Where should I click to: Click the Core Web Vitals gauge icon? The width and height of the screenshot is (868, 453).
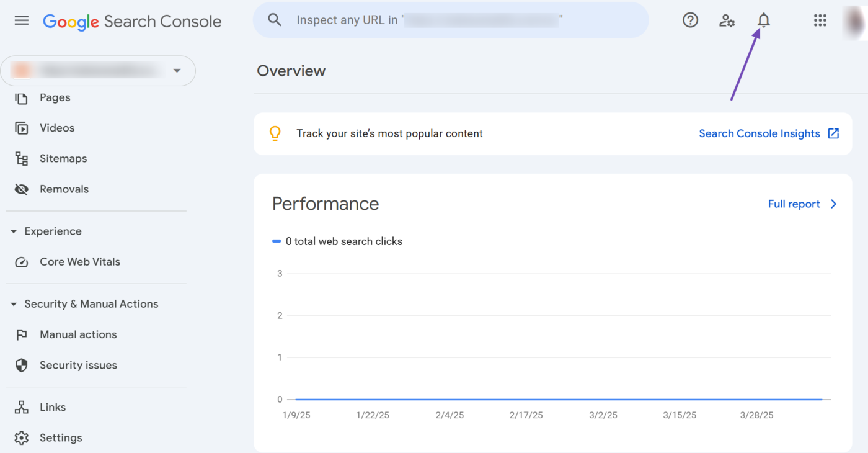click(22, 262)
